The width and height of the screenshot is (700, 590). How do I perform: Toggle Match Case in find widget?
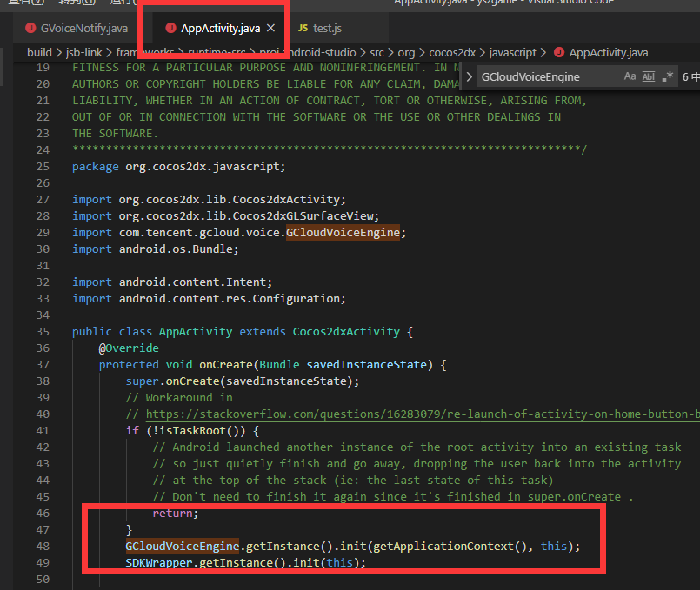coord(630,76)
